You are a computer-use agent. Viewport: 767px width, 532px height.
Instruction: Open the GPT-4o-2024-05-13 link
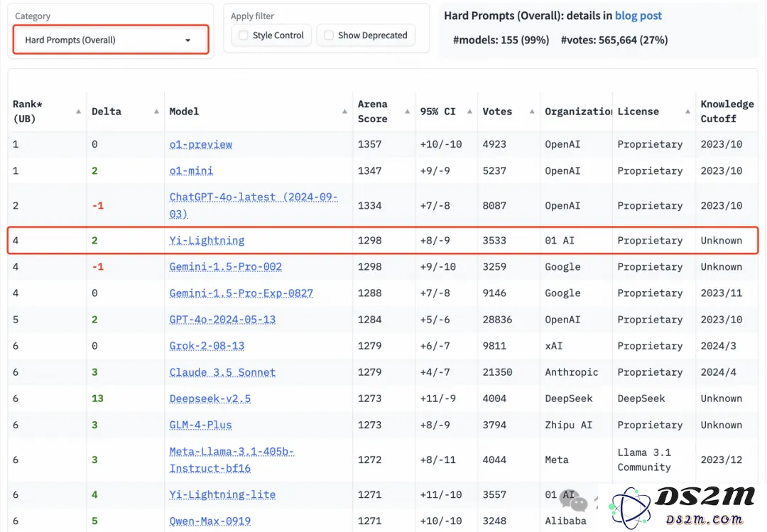tap(222, 320)
